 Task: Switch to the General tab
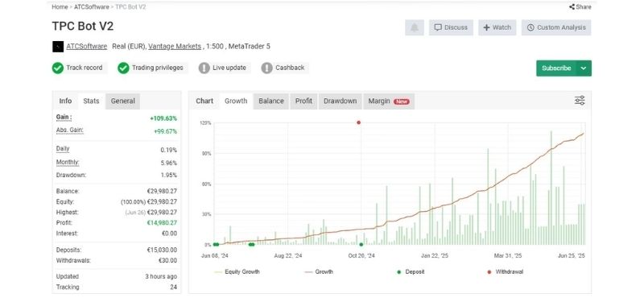[123, 101]
